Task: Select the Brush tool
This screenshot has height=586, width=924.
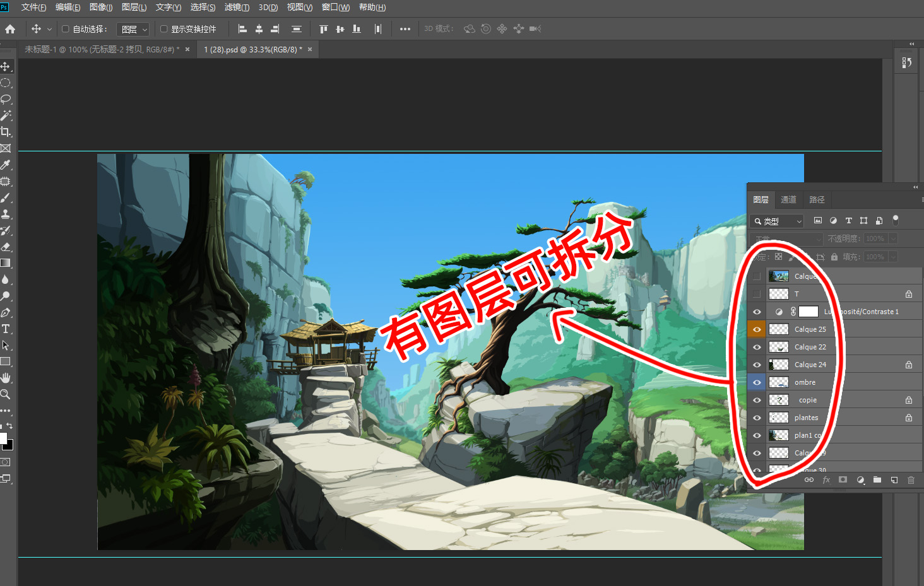Action: [x=5, y=197]
